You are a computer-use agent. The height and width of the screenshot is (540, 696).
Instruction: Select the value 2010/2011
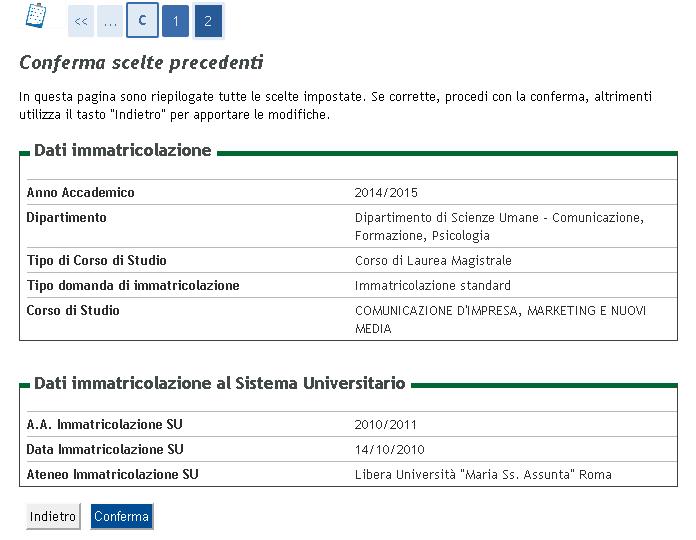[386, 425]
